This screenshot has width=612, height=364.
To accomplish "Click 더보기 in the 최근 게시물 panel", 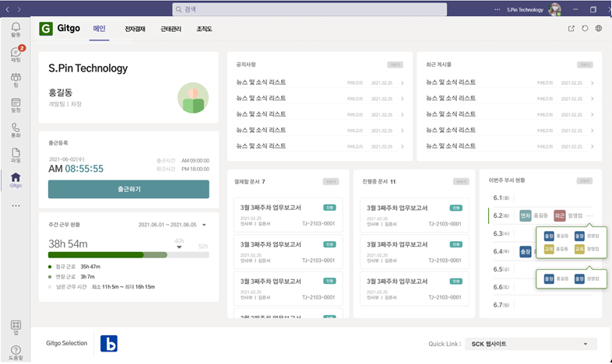I will pyautogui.click(x=585, y=65).
